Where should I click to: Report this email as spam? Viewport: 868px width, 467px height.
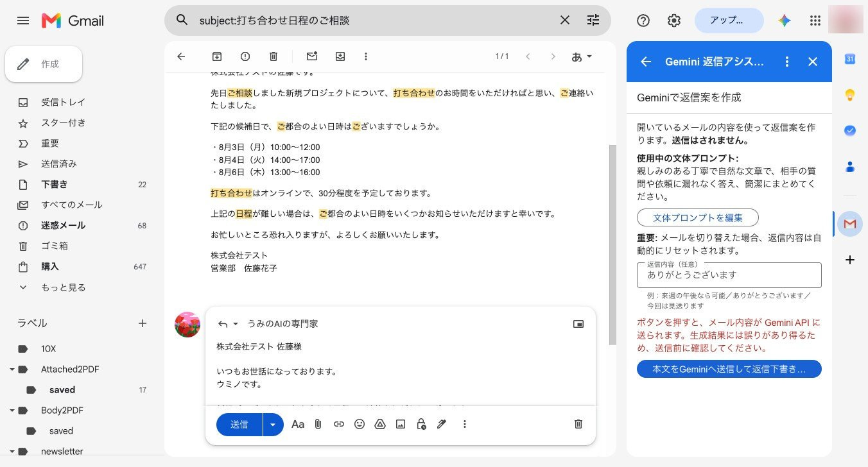click(x=245, y=56)
